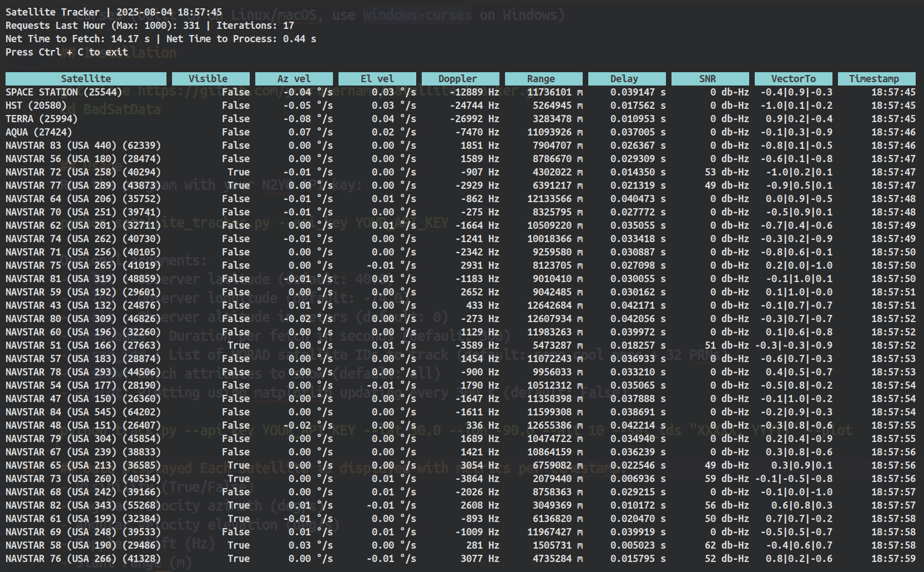924x572 pixels.
Task: Click the 'Net Time to Process: 0.44 s' text
Action: (x=241, y=39)
